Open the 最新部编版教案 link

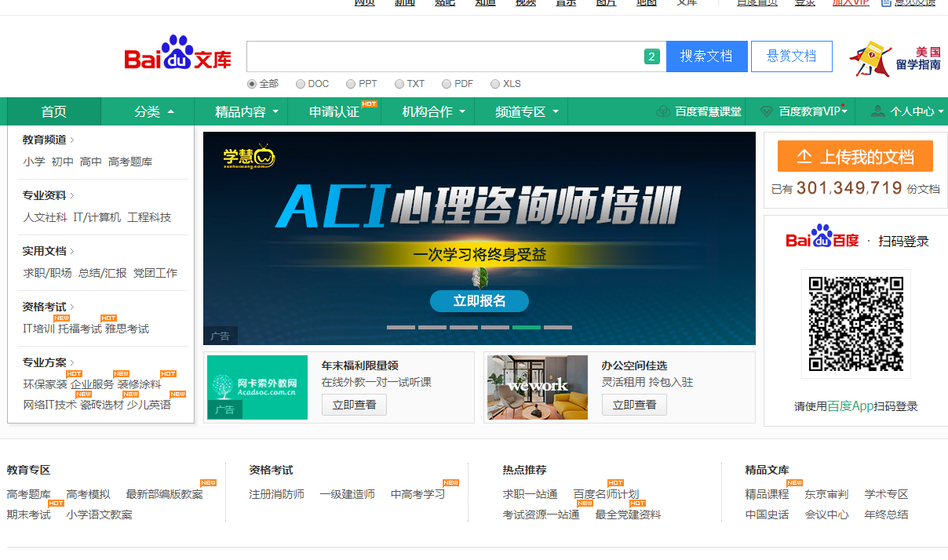tap(165, 494)
